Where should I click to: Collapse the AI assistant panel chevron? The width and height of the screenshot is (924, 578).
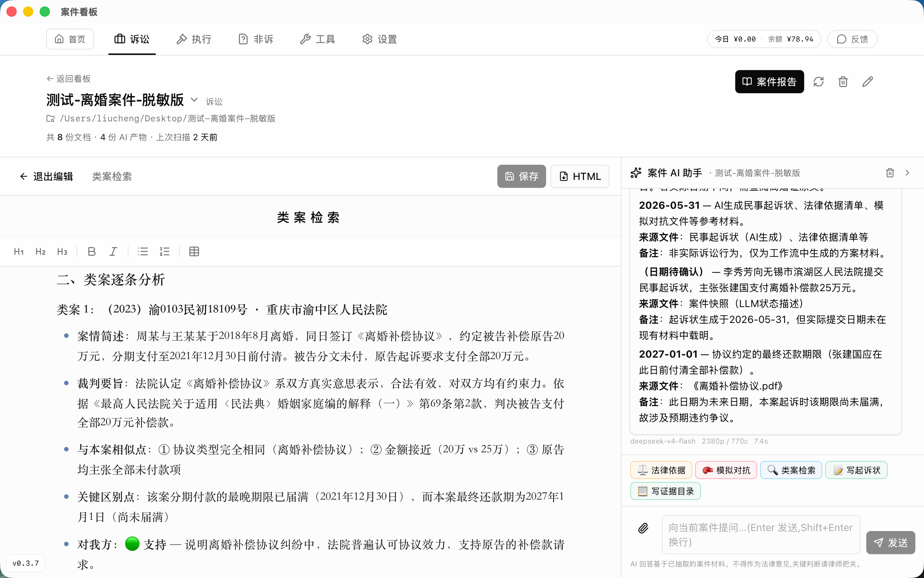[x=908, y=173]
